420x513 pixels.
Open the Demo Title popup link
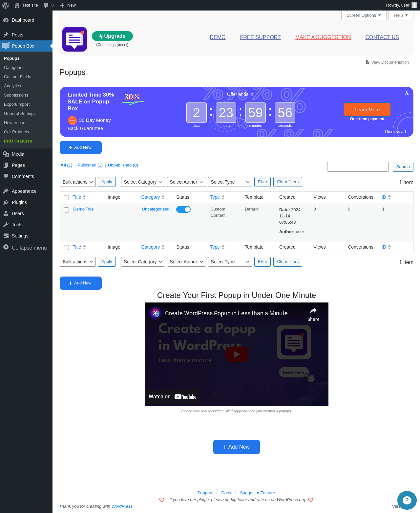point(83,209)
